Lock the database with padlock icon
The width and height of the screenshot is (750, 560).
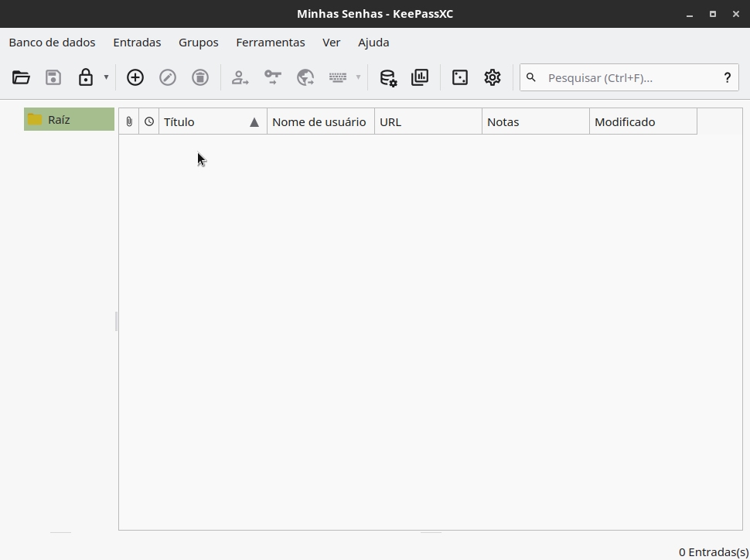coord(86,77)
